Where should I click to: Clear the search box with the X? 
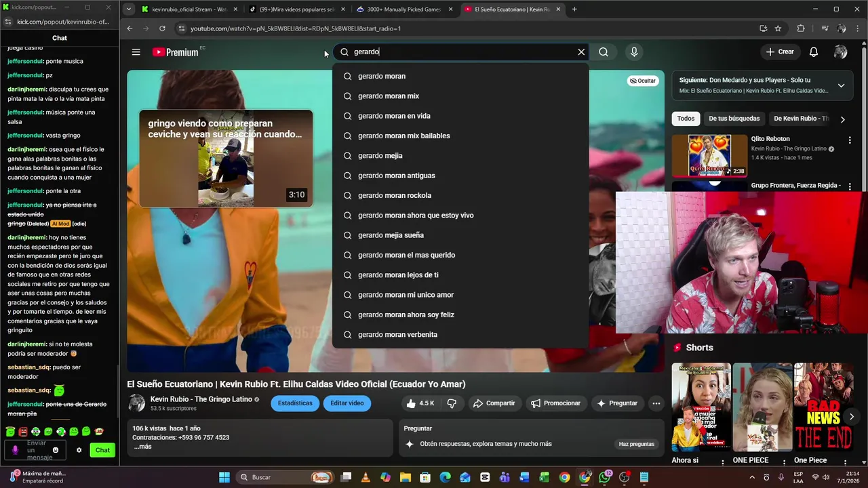(581, 52)
